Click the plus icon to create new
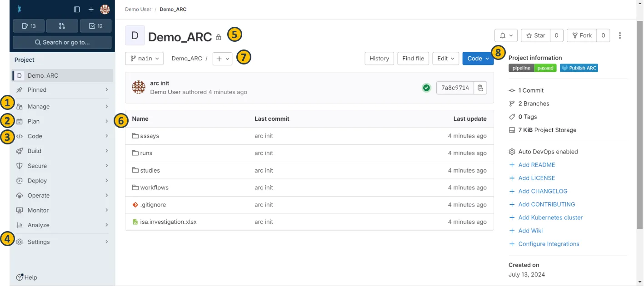 [x=91, y=10]
